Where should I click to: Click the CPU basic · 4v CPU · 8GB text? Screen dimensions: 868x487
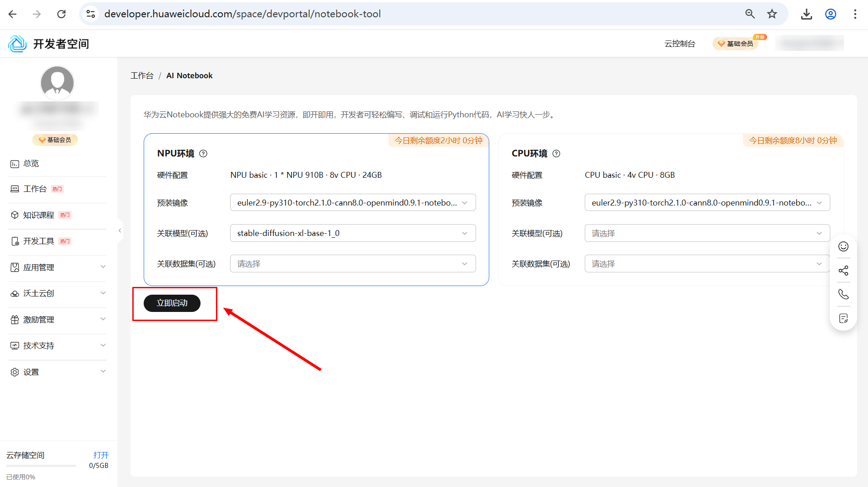(x=630, y=175)
